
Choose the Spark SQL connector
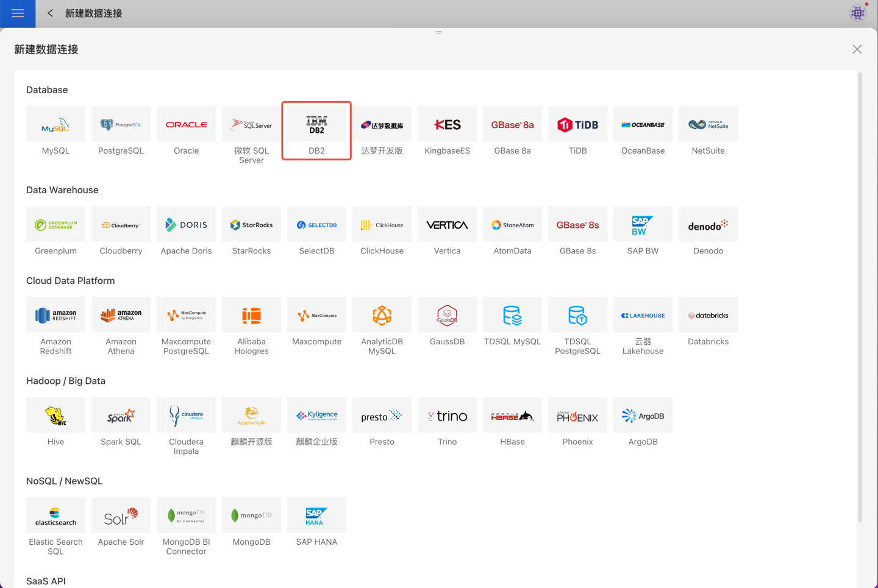click(x=121, y=416)
